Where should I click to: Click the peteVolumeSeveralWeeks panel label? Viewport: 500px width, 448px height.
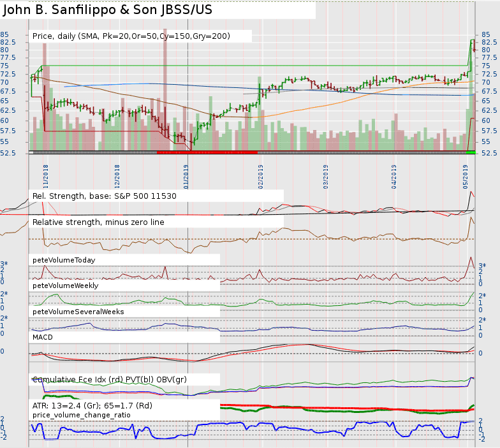pos(78,312)
